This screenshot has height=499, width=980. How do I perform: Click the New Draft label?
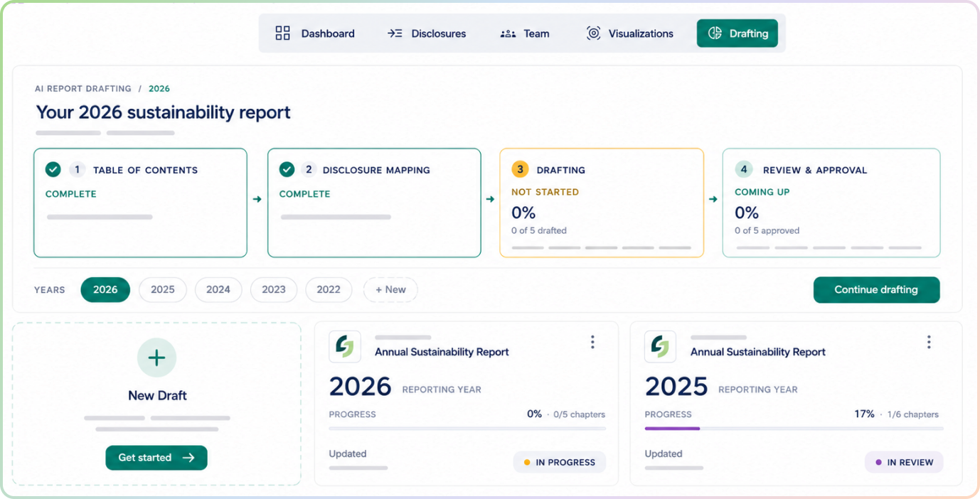point(157,396)
